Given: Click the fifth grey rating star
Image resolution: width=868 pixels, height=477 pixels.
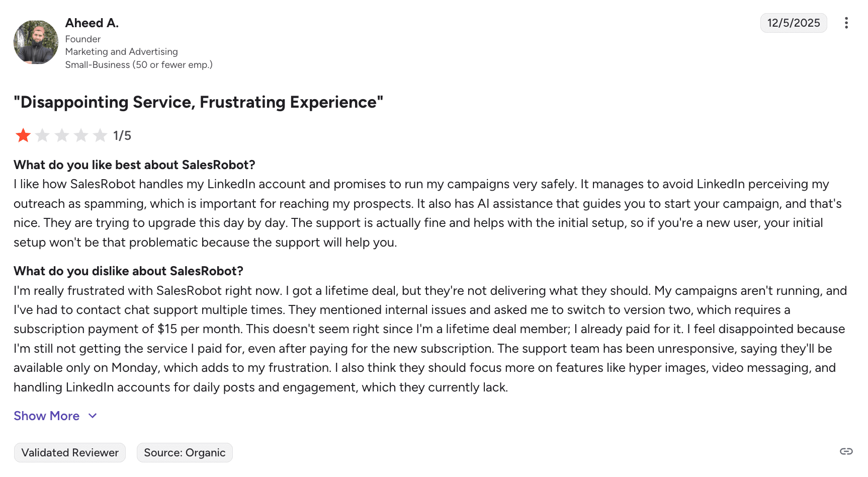Looking at the screenshot, I should (100, 135).
